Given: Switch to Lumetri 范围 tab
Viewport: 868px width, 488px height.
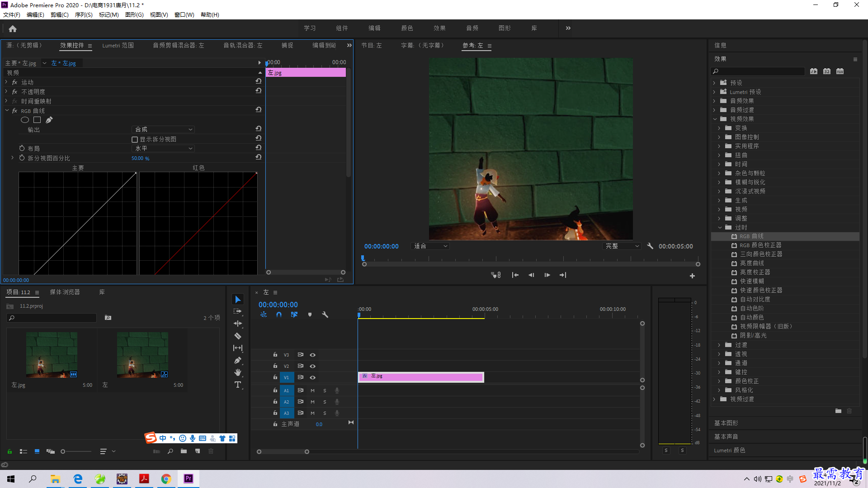Looking at the screenshot, I should 118,45.
